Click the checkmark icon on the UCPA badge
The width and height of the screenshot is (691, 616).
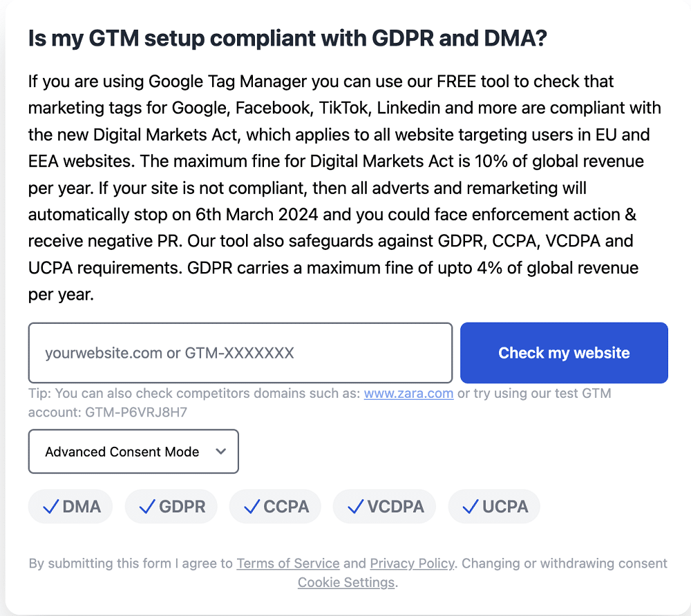(471, 506)
